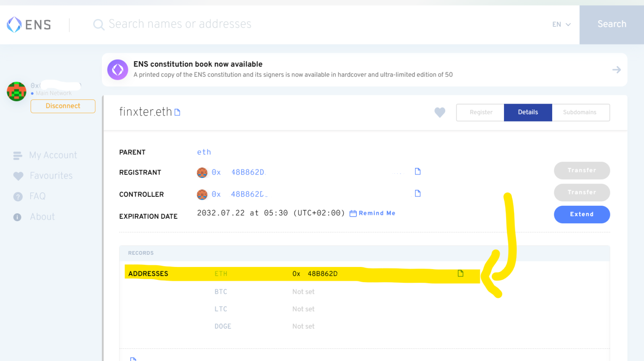644x361 pixels.
Task: Click the constitution book banner icon
Action: [x=118, y=70]
